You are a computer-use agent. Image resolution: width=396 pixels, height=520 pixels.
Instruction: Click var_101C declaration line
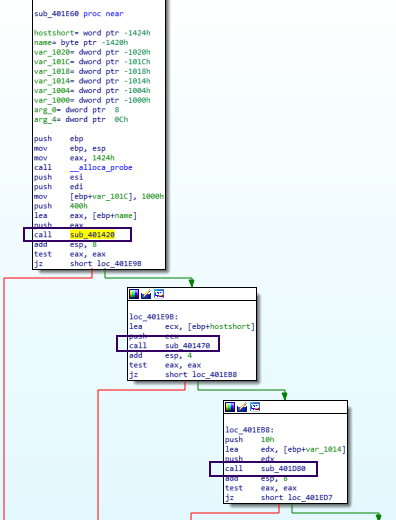pos(92,62)
